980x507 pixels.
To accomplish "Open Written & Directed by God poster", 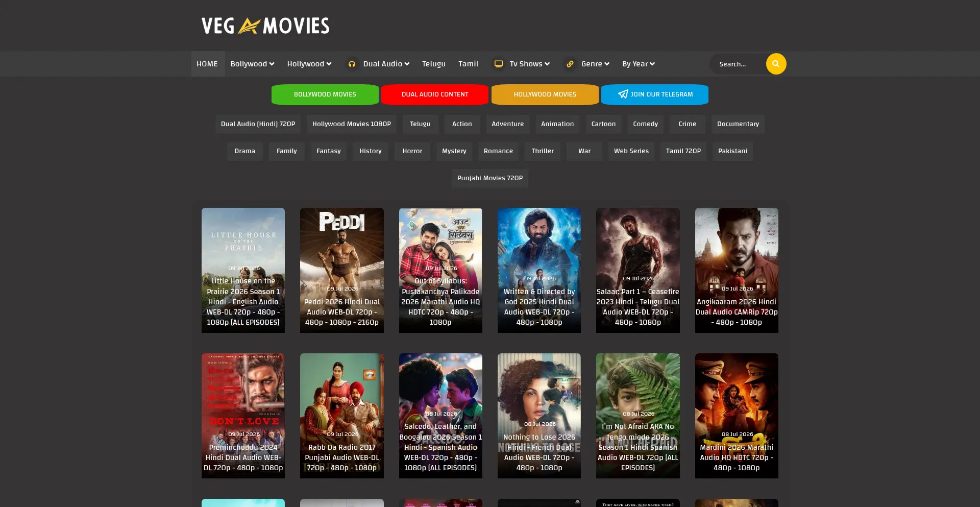I will pyautogui.click(x=539, y=270).
